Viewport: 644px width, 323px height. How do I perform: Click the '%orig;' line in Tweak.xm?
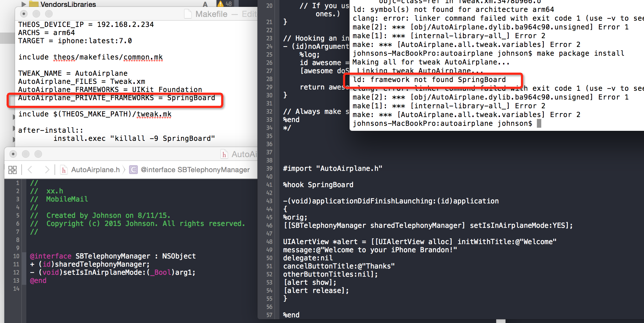pyautogui.click(x=295, y=217)
